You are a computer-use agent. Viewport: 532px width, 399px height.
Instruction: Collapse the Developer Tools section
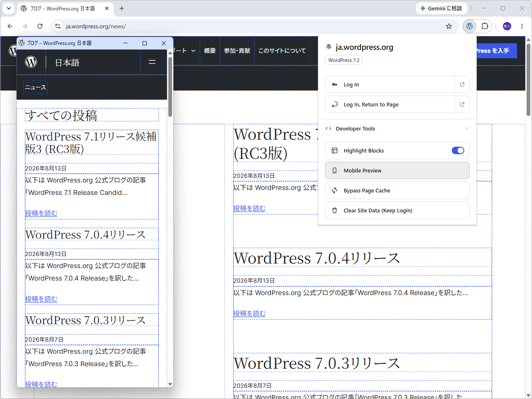(397, 128)
